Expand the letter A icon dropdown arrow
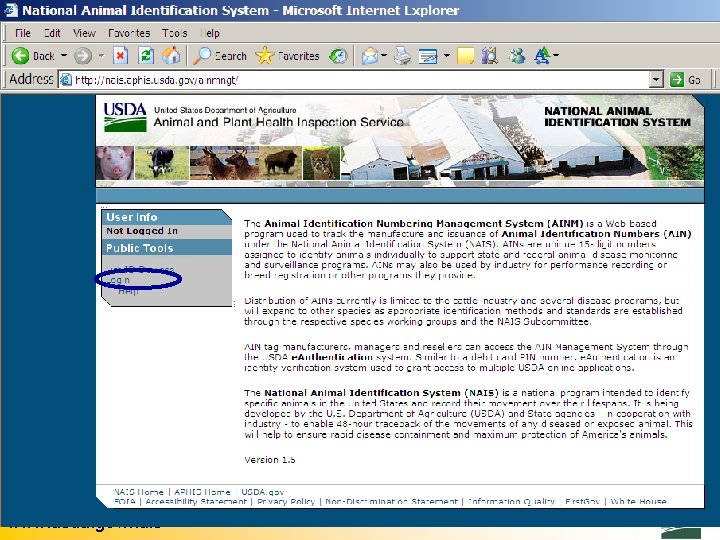The width and height of the screenshot is (720, 540). [556, 56]
